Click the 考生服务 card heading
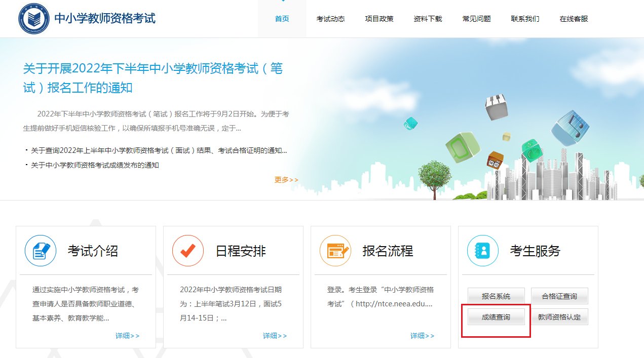644x358 pixels. pyautogui.click(x=535, y=251)
